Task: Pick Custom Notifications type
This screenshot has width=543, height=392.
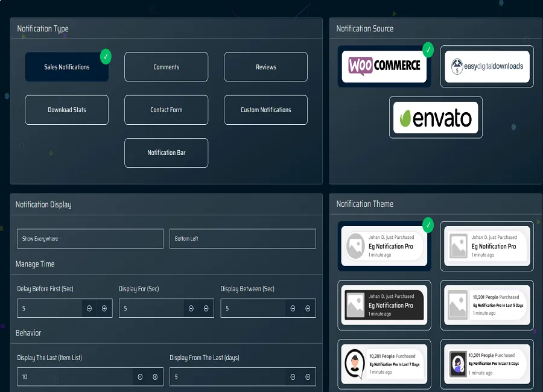Action: click(x=265, y=110)
